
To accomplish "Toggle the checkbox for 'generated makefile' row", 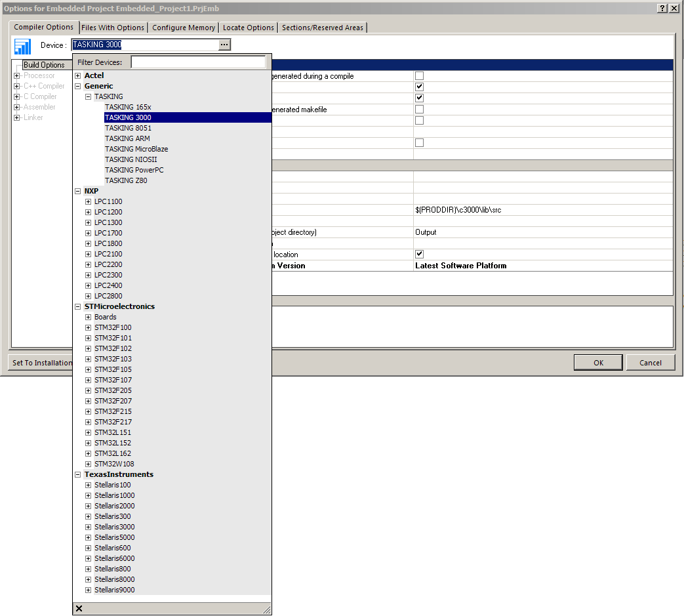I will (x=419, y=109).
